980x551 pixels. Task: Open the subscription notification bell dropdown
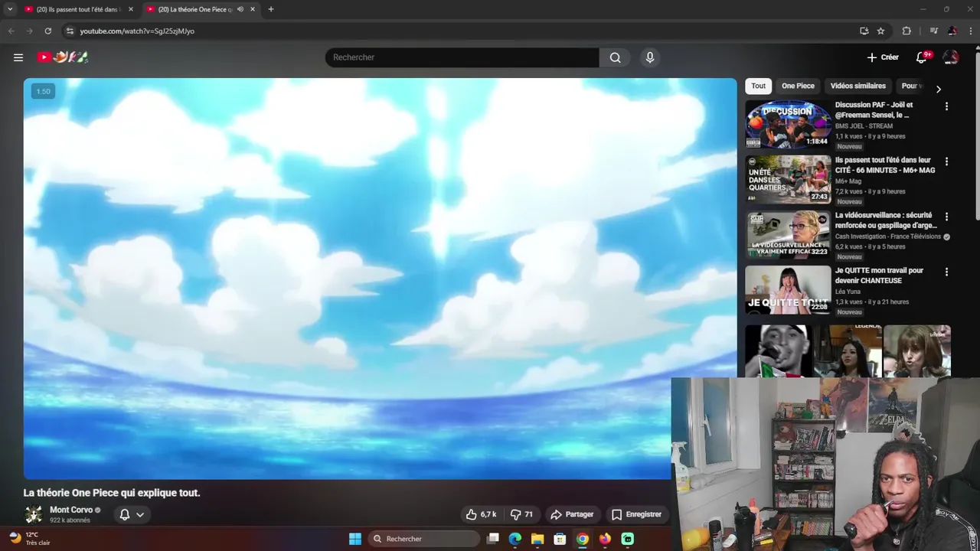(x=132, y=514)
